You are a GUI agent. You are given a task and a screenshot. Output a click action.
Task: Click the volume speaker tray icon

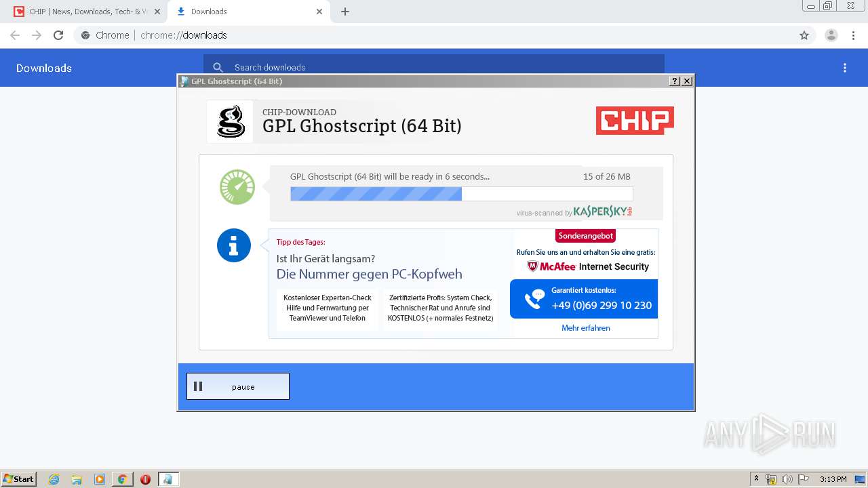787,479
